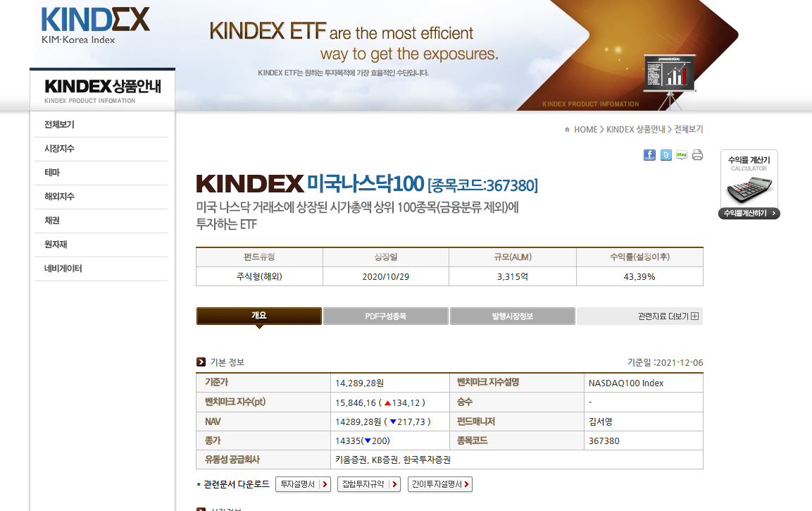Screen dimensions: 812x511
Task: Download the 간이투자설명서 document
Action: [x=440, y=484]
